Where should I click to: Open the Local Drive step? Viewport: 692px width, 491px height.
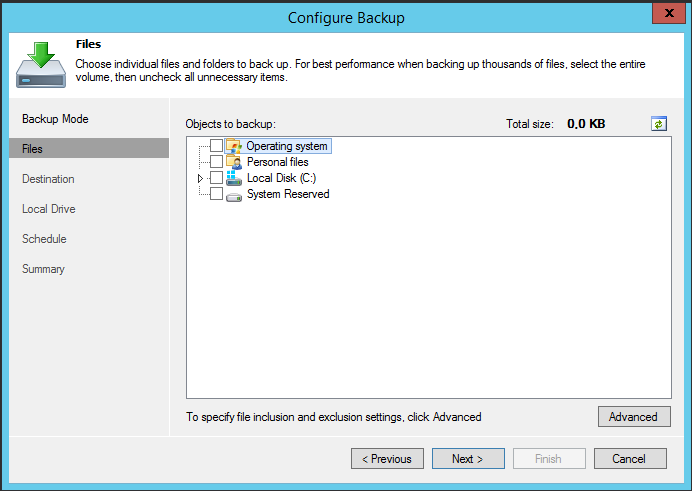click(49, 209)
